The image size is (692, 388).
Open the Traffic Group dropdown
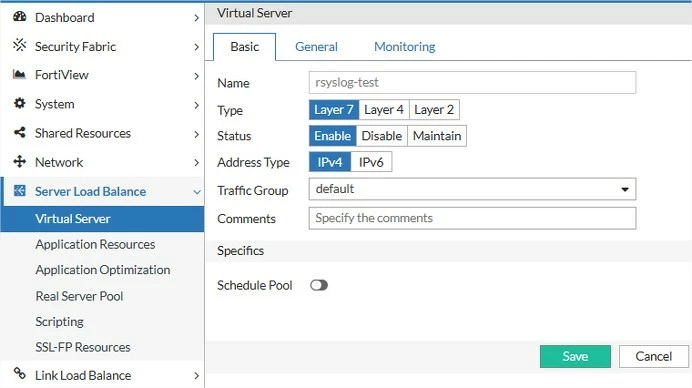[x=472, y=189]
